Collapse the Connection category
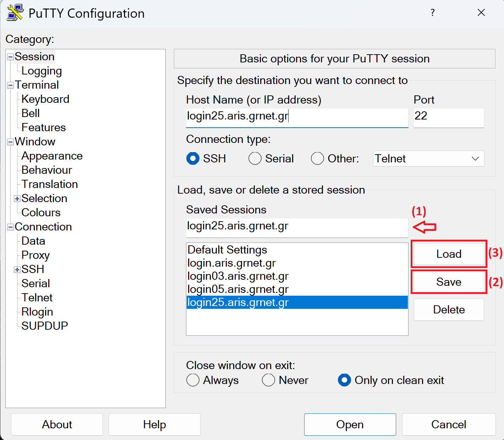Image resolution: width=504 pixels, height=440 pixels. 10,227
